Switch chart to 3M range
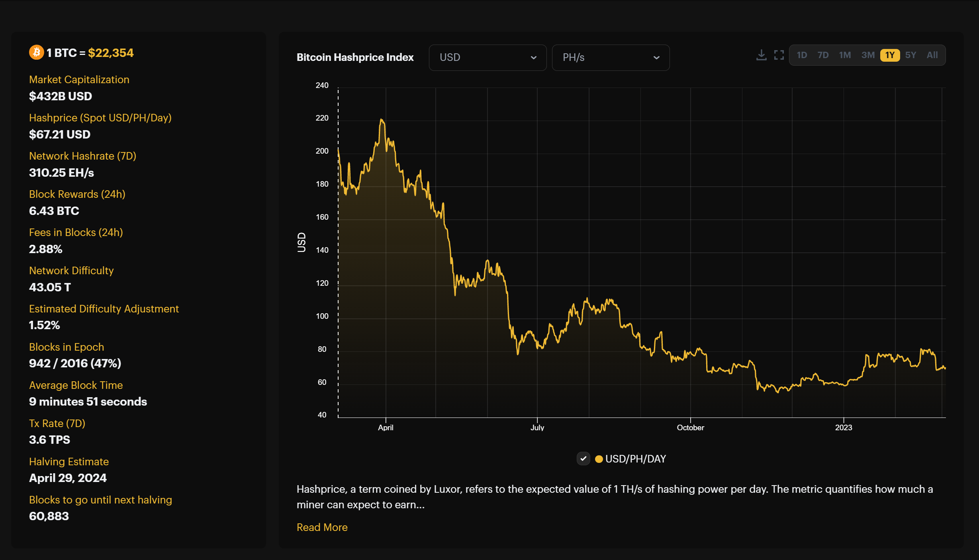This screenshot has width=979, height=560. tap(868, 55)
